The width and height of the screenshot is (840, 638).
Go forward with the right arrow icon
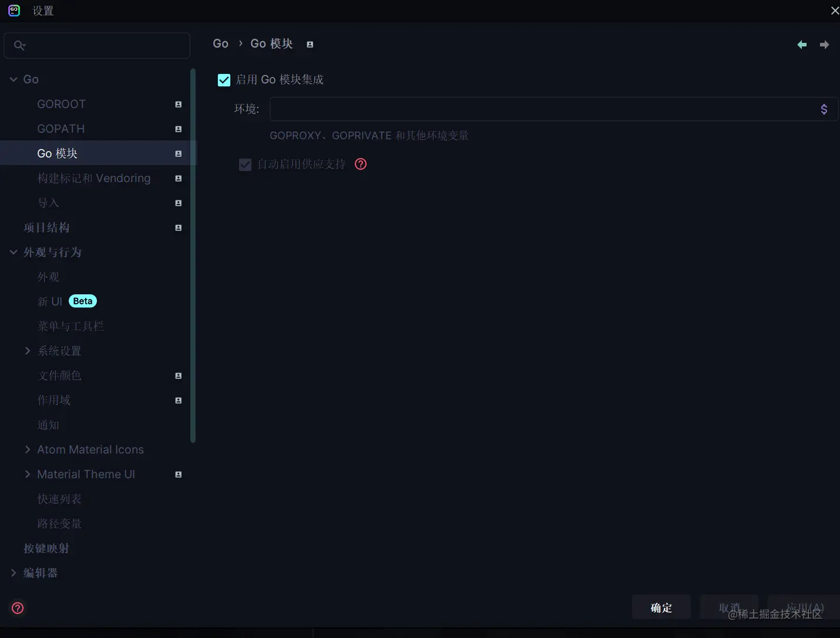pos(824,45)
